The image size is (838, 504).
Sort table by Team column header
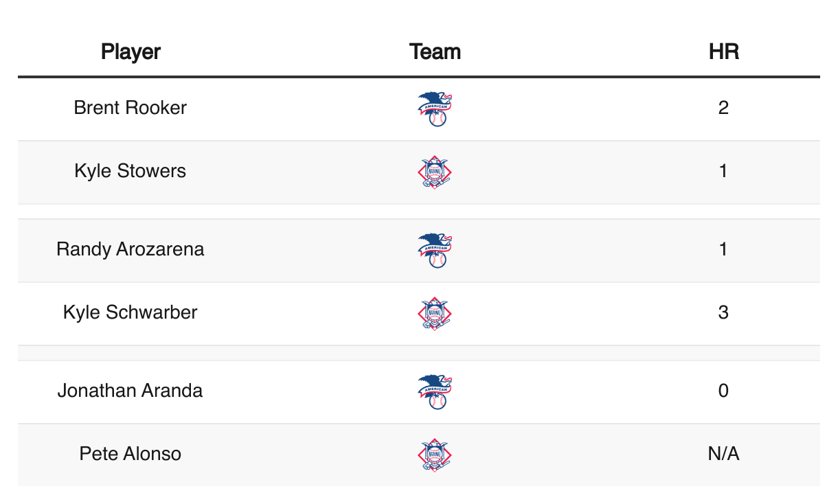pos(435,51)
